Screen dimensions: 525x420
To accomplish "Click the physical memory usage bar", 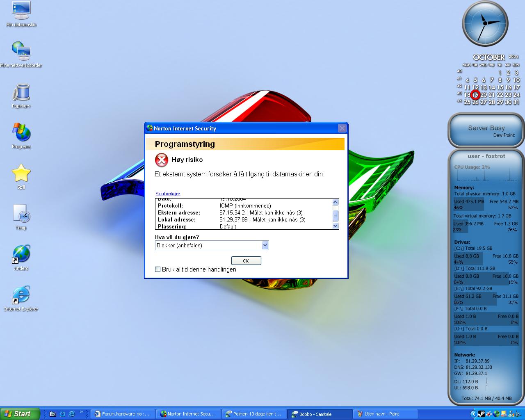I will click(486, 204).
